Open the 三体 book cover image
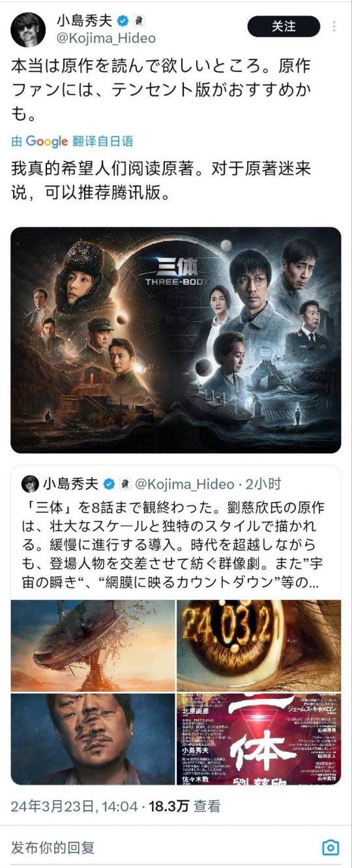Image resolution: width=352 pixels, height=868 pixels. point(259,739)
